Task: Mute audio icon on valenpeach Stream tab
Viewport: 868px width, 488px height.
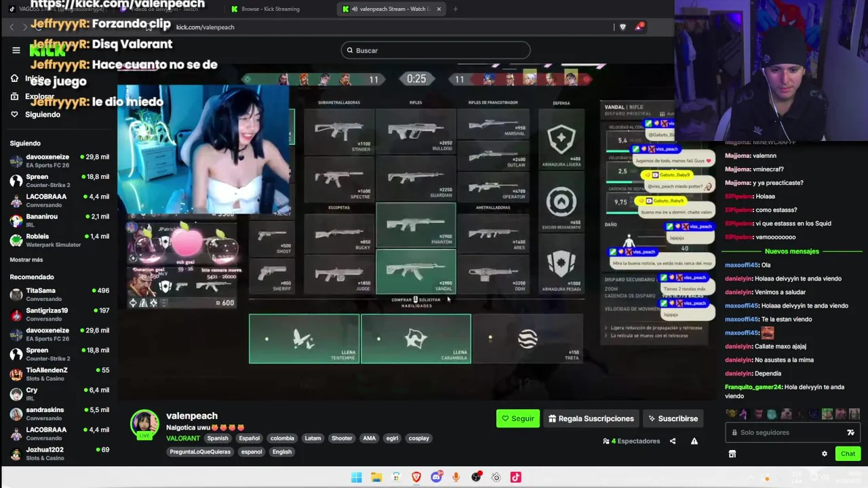Action: (355, 9)
